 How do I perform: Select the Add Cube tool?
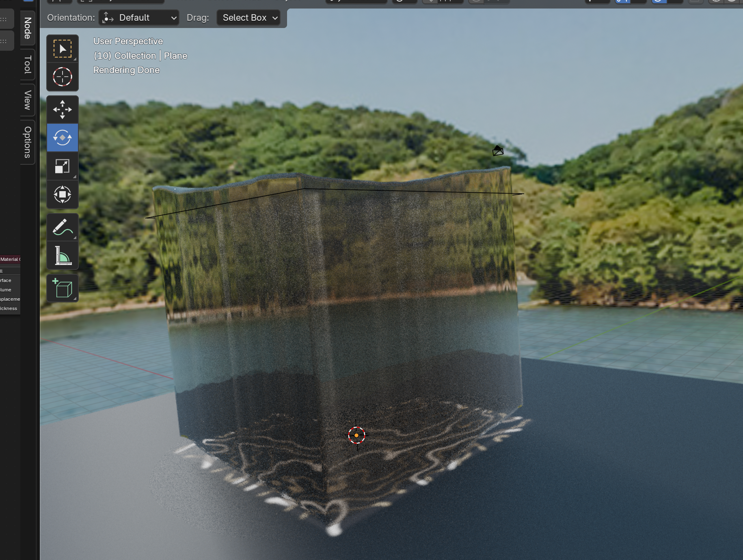coord(63,289)
